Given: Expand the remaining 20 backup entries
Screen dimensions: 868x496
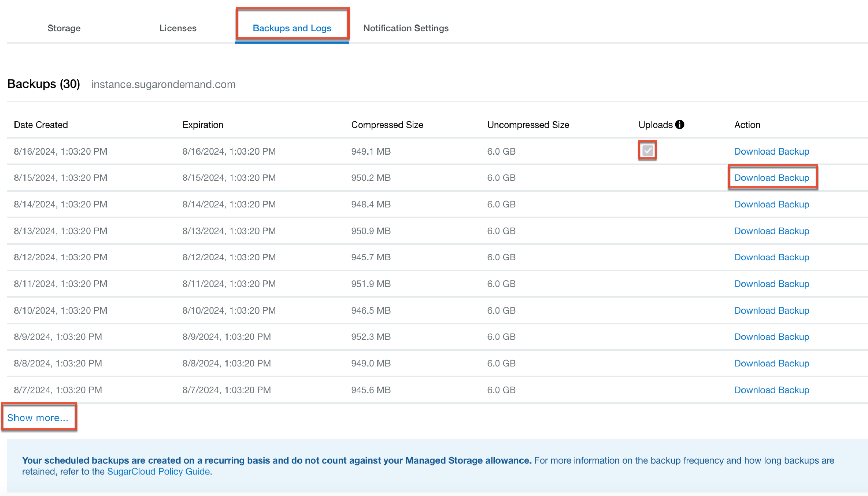Looking at the screenshot, I should click(x=38, y=417).
